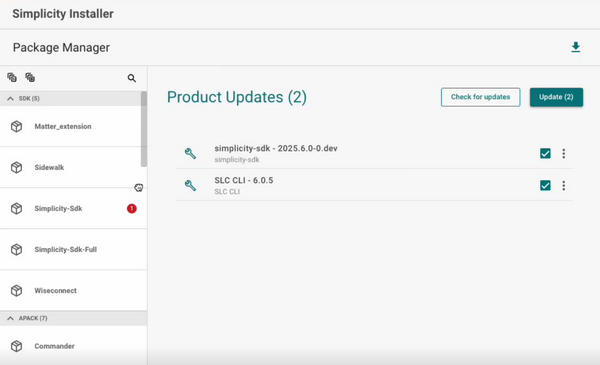Click the Package Manager title
The width and height of the screenshot is (600, 365).
coord(61,47)
